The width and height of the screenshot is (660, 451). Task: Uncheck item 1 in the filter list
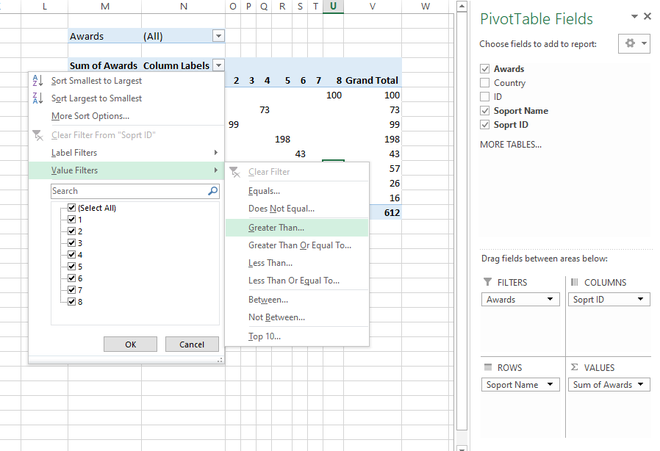(x=72, y=219)
